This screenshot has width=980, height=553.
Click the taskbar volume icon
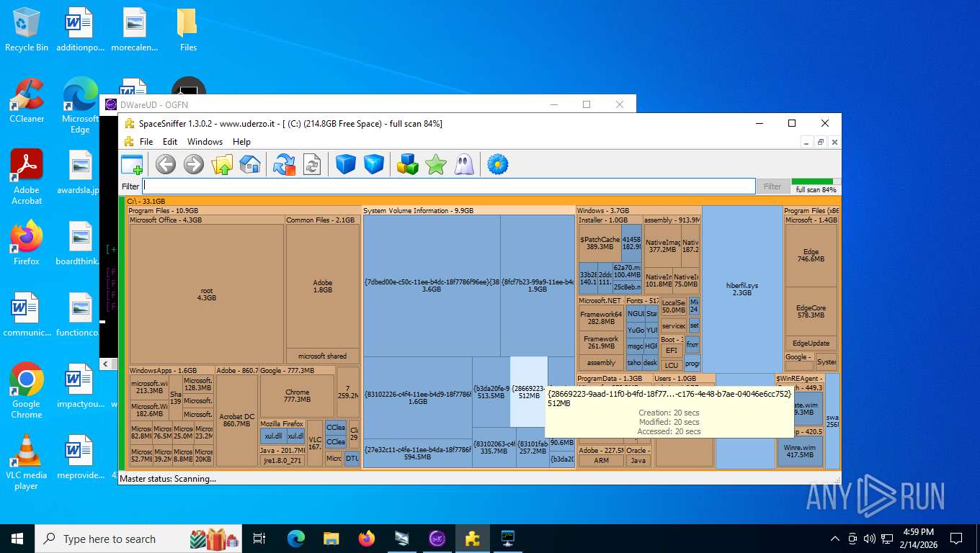click(x=869, y=539)
